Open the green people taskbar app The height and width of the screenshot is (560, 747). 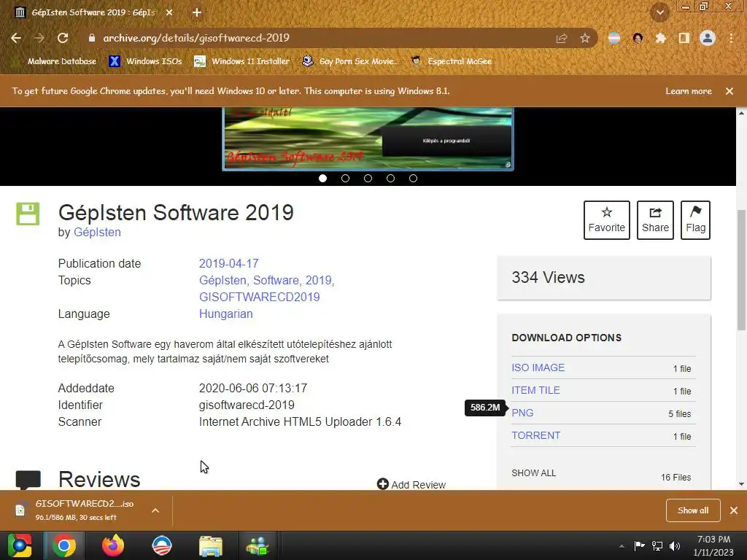(258, 545)
